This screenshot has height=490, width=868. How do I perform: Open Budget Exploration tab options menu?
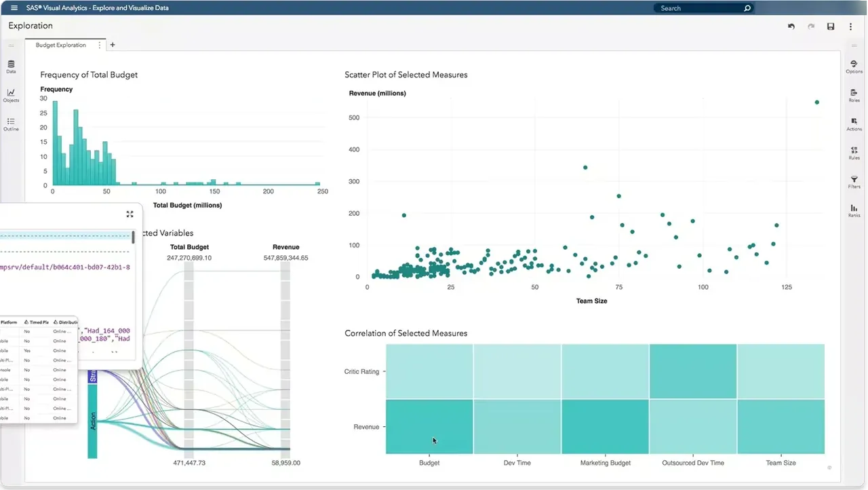point(100,45)
